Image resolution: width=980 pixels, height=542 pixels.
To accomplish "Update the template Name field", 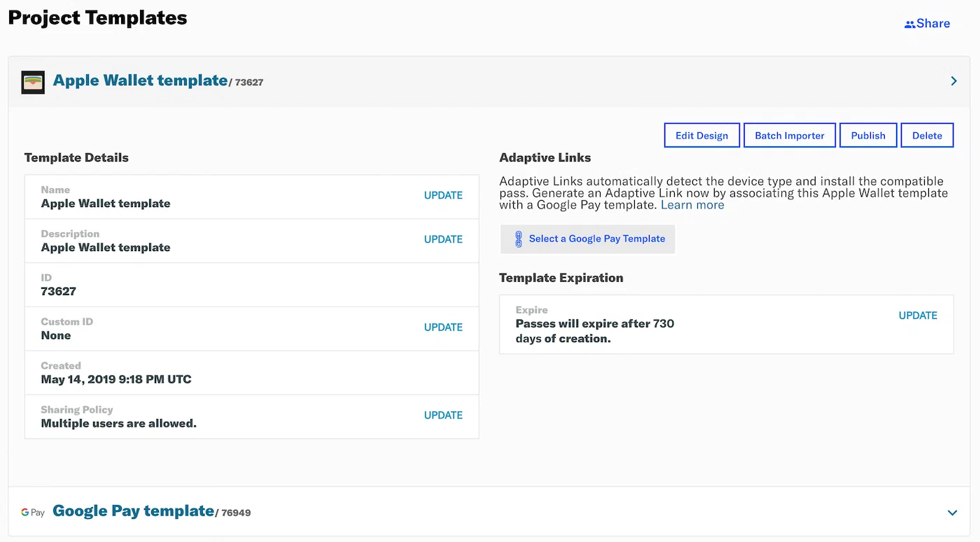I will tap(443, 195).
